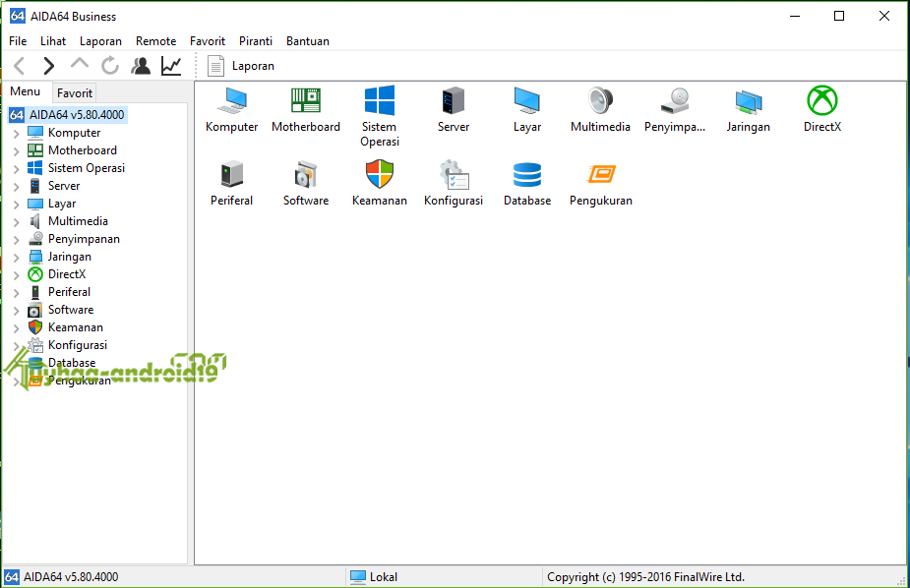Image resolution: width=910 pixels, height=588 pixels.
Task: Open the Periferal large icon
Action: (231, 183)
